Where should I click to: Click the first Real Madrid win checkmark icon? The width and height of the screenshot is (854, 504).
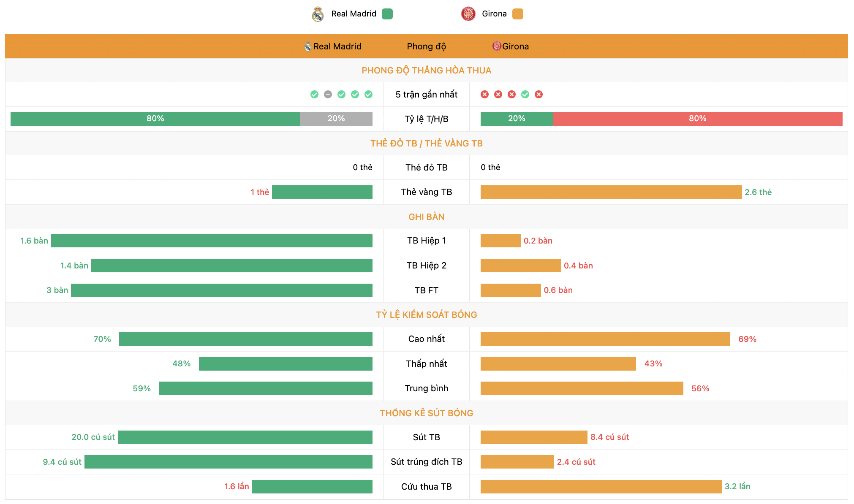(314, 95)
